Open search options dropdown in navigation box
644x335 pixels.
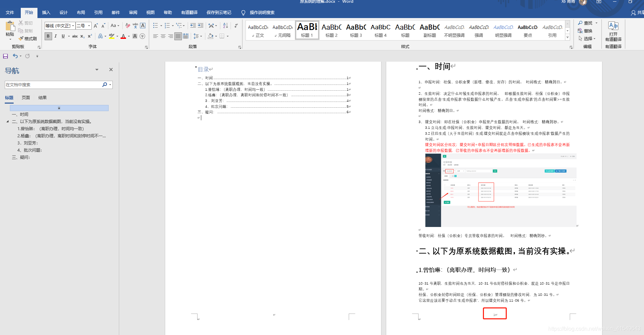click(110, 85)
